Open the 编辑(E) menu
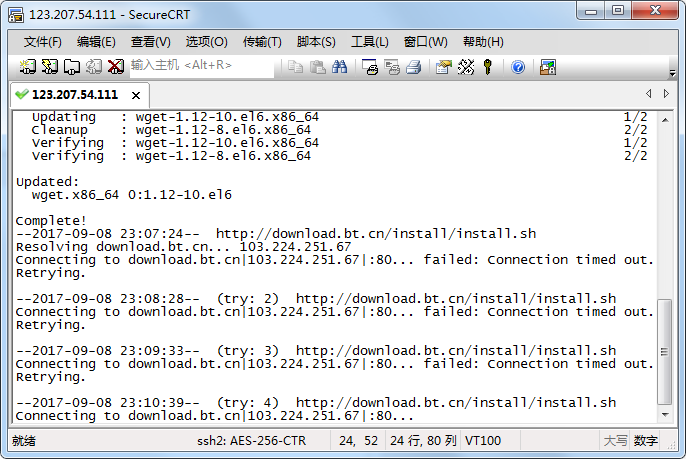Screen dimensions: 686x459 96,42
